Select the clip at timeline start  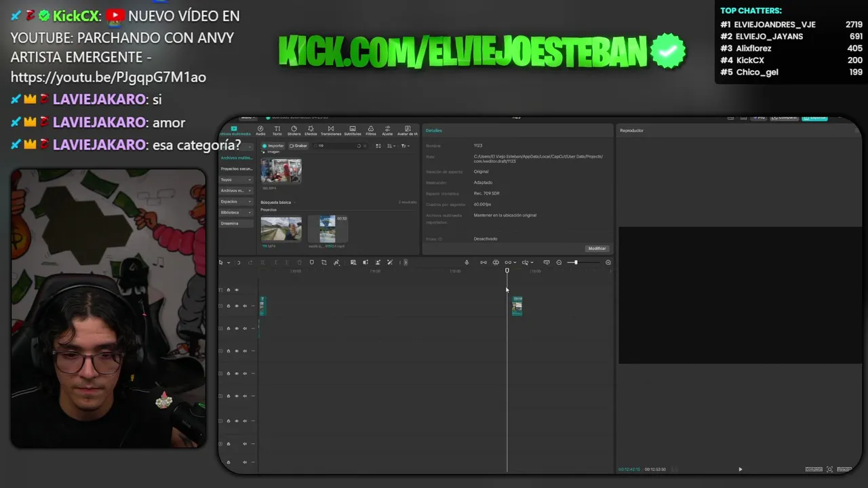click(x=262, y=306)
